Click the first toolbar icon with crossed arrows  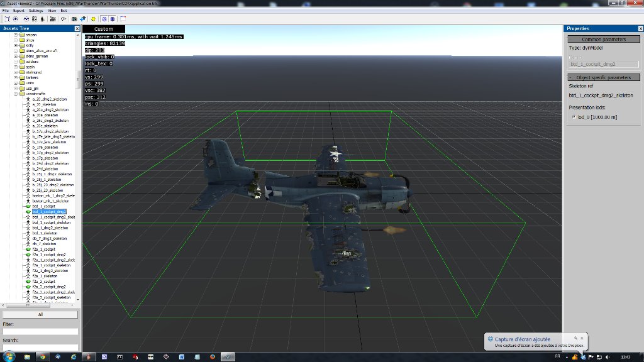coord(8,19)
